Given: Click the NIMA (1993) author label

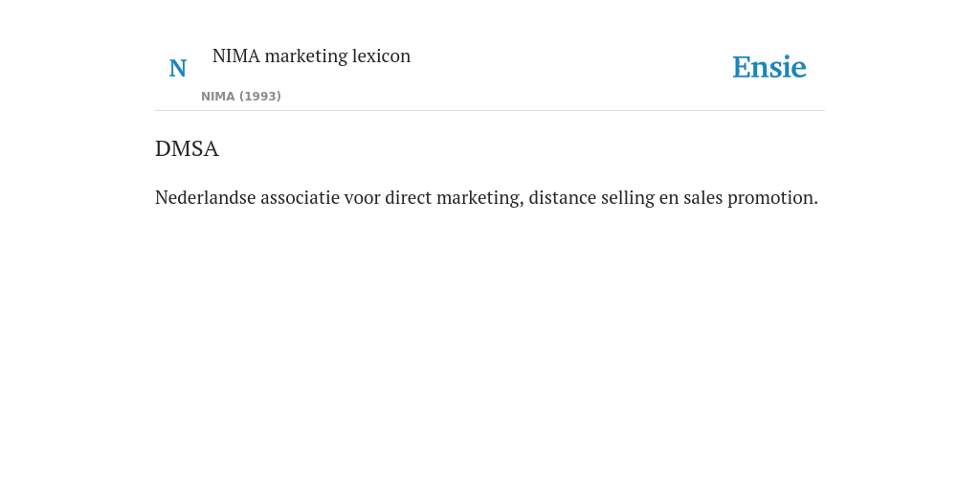Looking at the screenshot, I should pos(241,97).
